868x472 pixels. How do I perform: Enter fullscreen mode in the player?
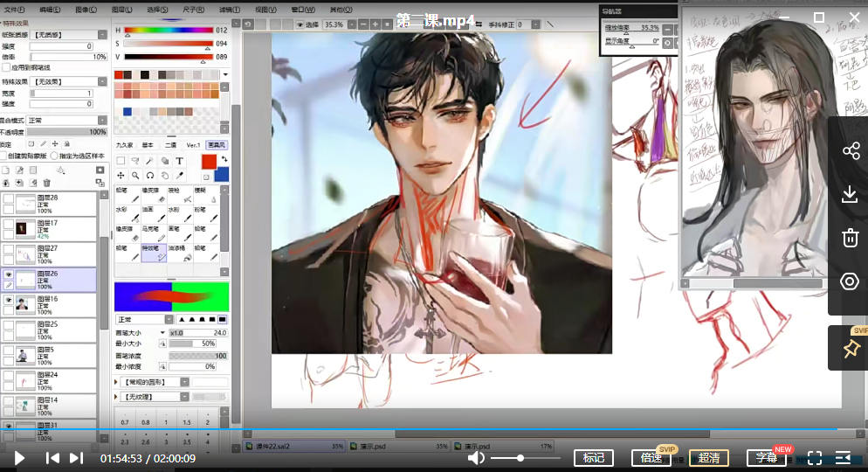tap(815, 458)
